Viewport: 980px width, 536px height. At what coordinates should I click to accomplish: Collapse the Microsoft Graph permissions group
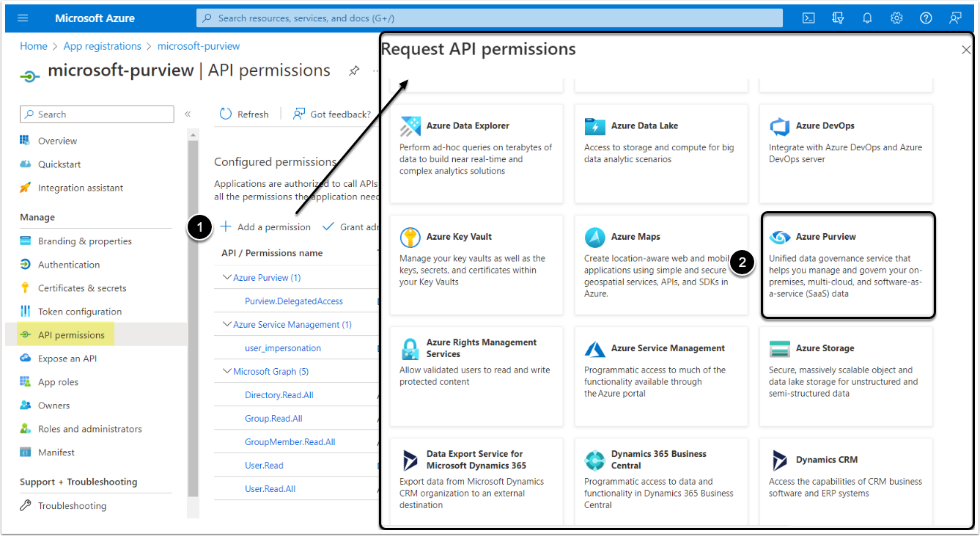pyautogui.click(x=226, y=372)
